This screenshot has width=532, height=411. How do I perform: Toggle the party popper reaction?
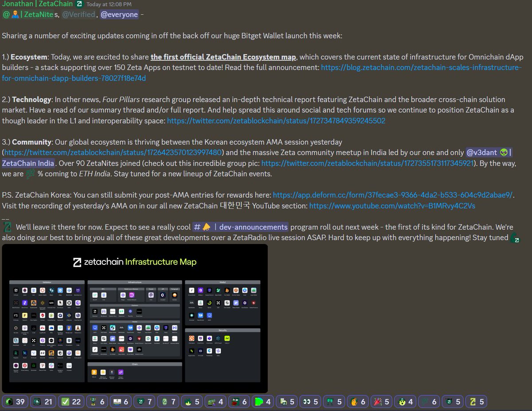[x=382, y=402]
